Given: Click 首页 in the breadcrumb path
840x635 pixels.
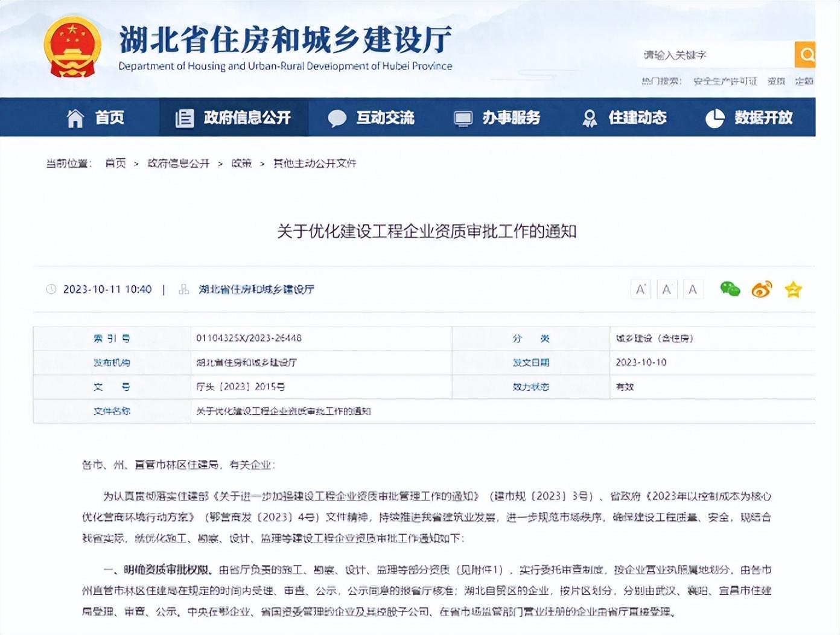Looking at the screenshot, I should [115, 163].
